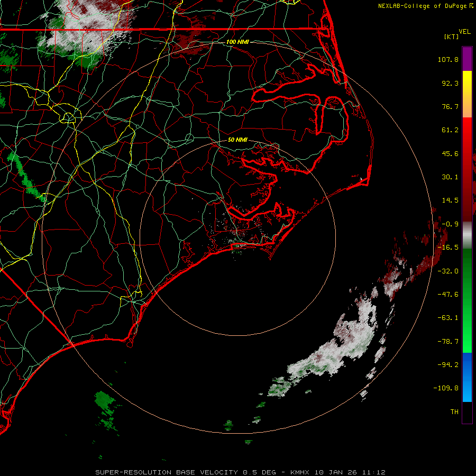Click the Super-Resolution Base Velocity caption
This screenshot has height=476, width=476.
click(x=241, y=472)
